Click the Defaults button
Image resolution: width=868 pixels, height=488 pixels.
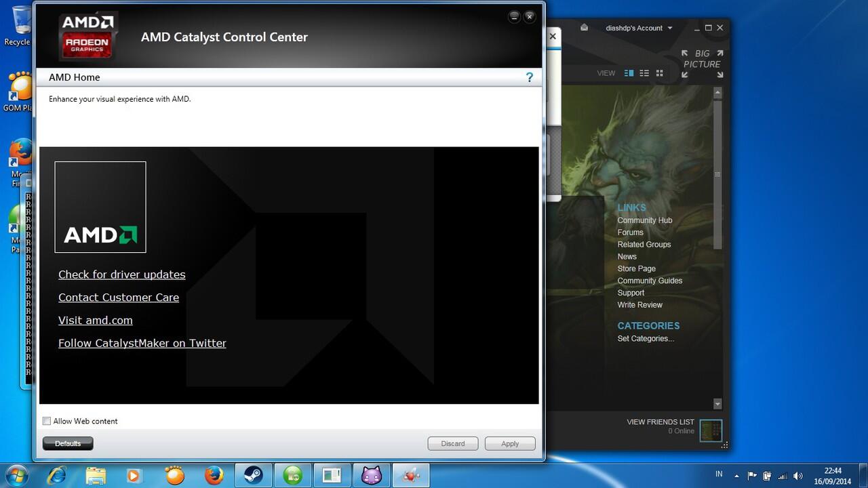point(68,443)
